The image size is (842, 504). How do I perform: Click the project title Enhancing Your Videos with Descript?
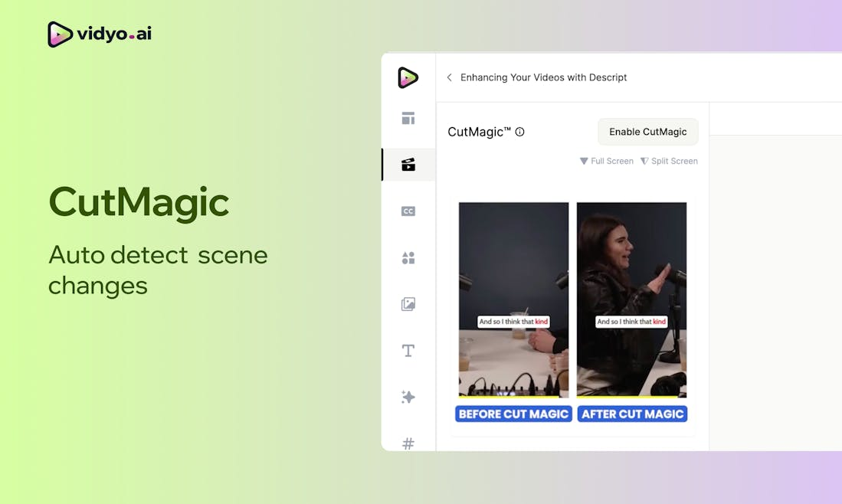[x=543, y=77]
